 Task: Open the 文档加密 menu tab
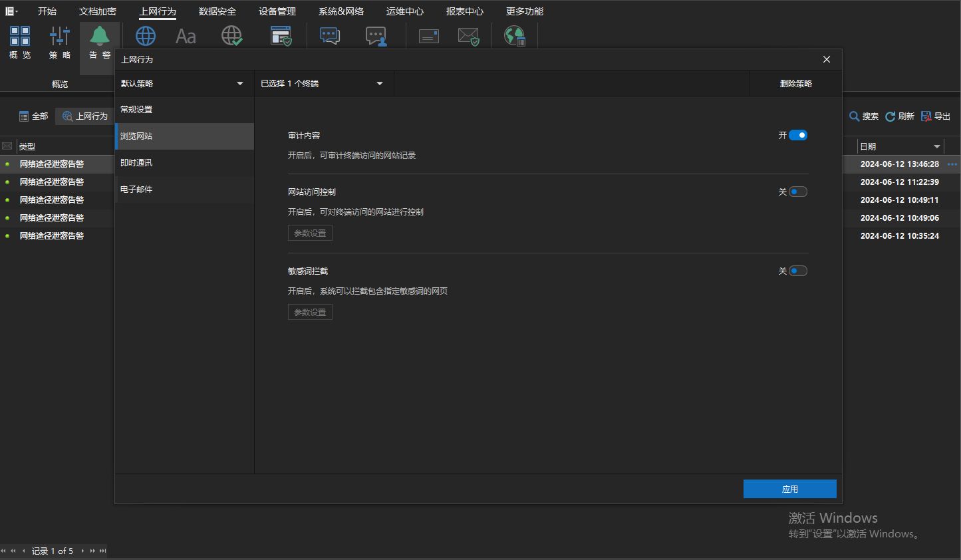(98, 11)
